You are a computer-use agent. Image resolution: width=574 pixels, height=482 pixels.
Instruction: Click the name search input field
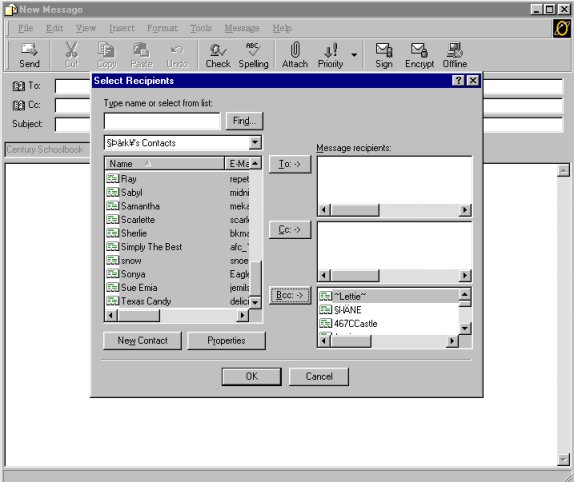(162, 121)
